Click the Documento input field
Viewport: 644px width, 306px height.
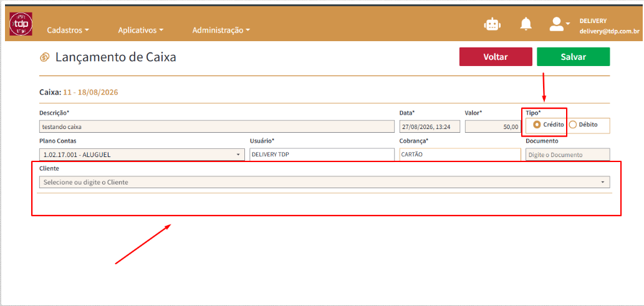click(567, 155)
